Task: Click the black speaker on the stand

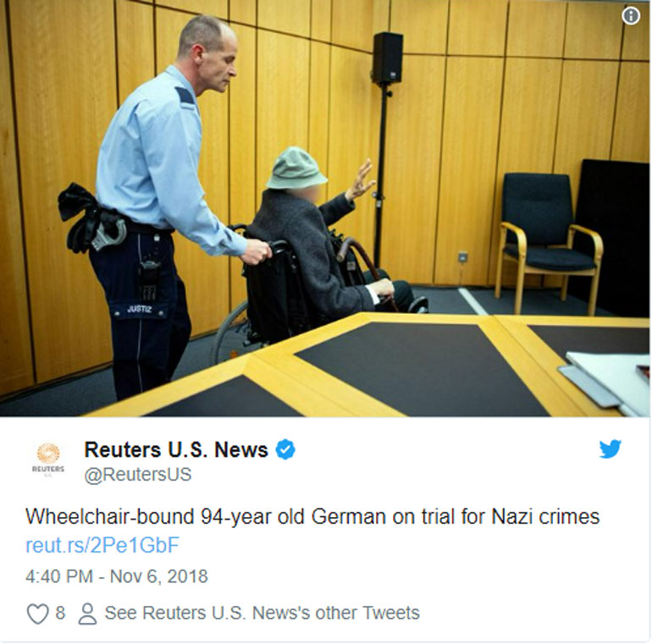Action: pyautogui.click(x=387, y=58)
